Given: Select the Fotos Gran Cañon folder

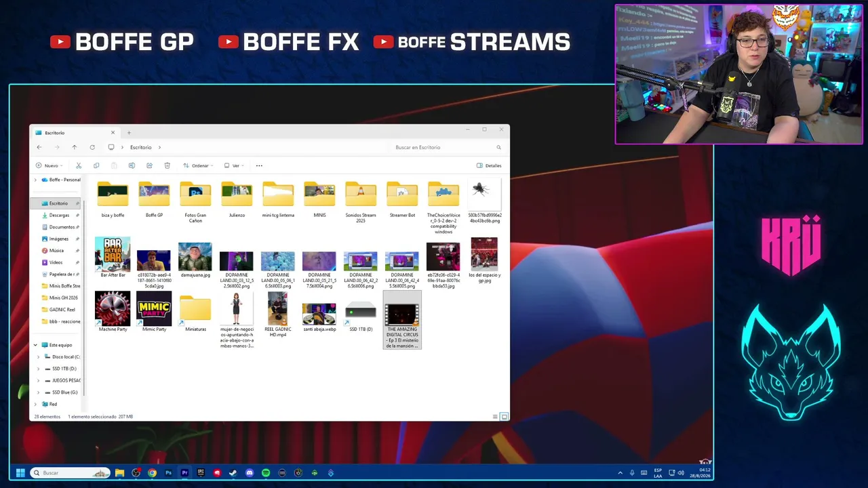Looking at the screenshot, I should click(195, 201).
